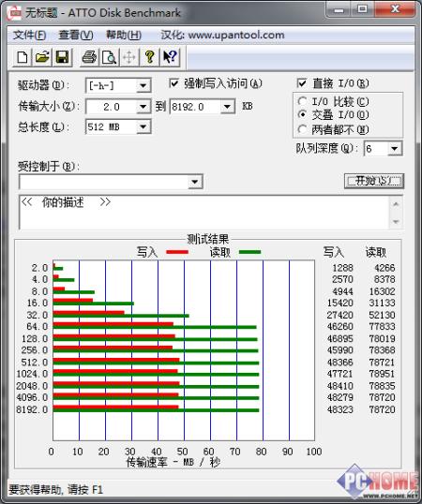Open the 文件(F) menu
The height and width of the screenshot is (504, 422).
[x=30, y=35]
